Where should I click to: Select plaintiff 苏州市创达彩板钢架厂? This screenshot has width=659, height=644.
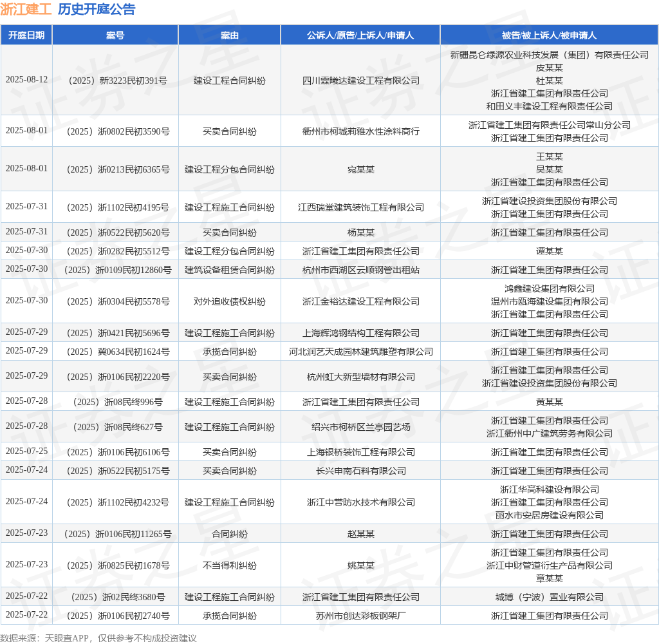tap(361, 616)
